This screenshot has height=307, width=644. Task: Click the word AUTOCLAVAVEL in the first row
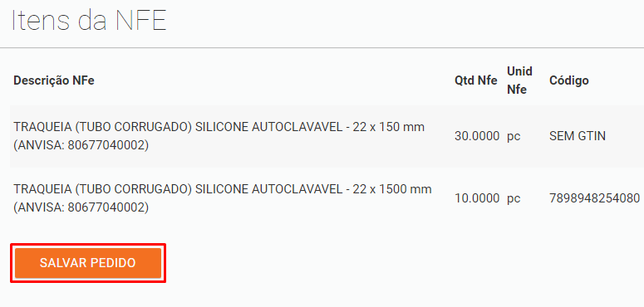point(297,127)
